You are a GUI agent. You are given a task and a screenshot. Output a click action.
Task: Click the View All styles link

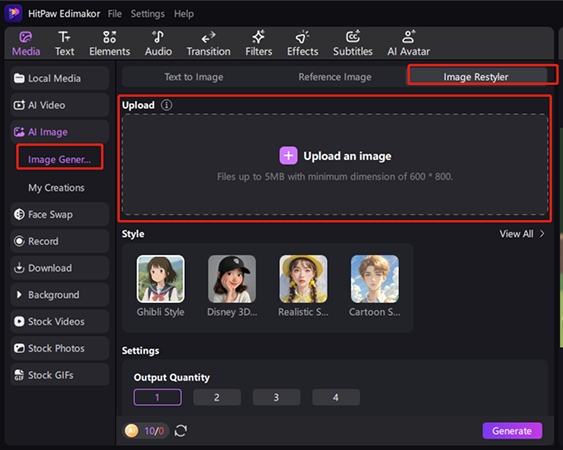click(x=516, y=234)
